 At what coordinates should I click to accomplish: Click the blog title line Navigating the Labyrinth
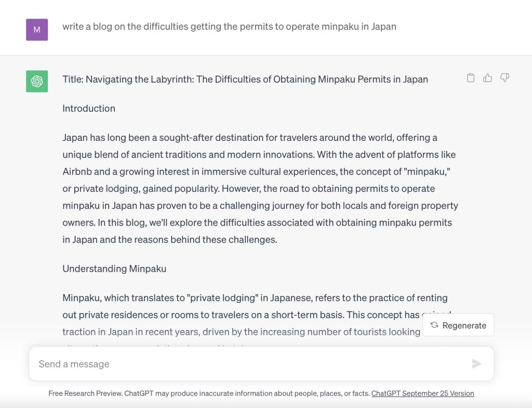[245, 79]
